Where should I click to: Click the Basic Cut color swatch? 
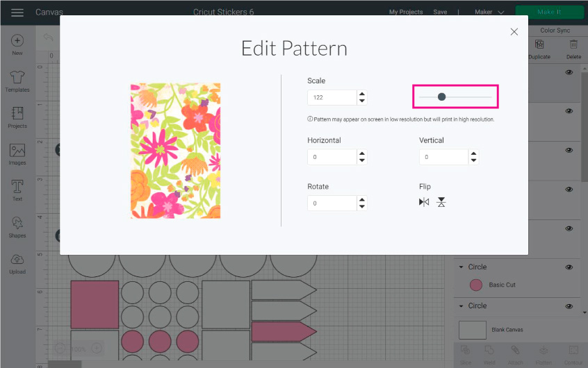coord(476,285)
